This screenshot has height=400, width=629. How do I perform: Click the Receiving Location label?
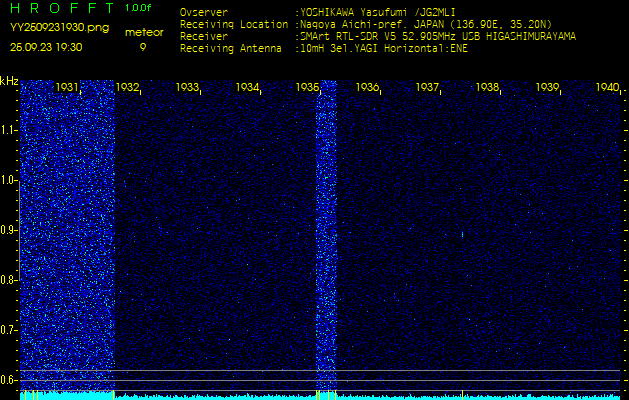(x=234, y=24)
